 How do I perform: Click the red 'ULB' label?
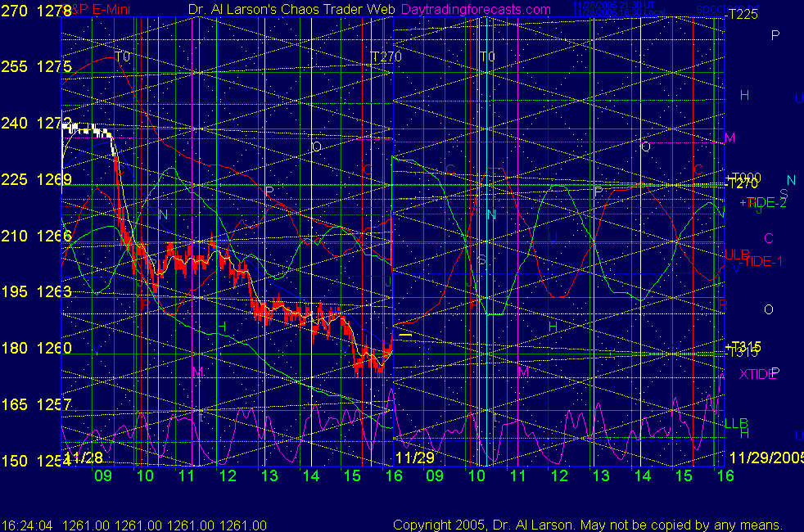(x=737, y=255)
